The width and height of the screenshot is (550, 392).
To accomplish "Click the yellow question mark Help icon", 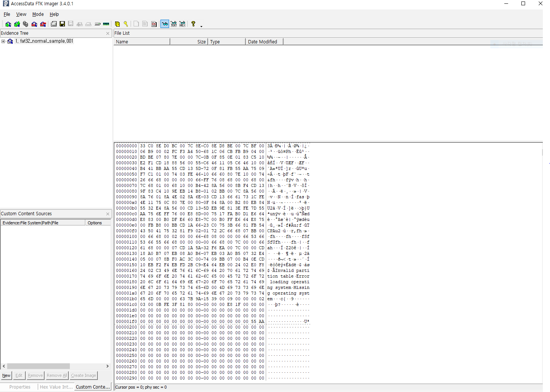I will click(x=193, y=24).
